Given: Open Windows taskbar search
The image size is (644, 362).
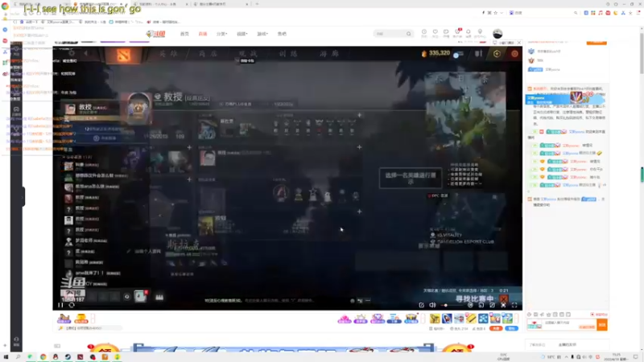Looking at the screenshot, I should pos(18,356).
